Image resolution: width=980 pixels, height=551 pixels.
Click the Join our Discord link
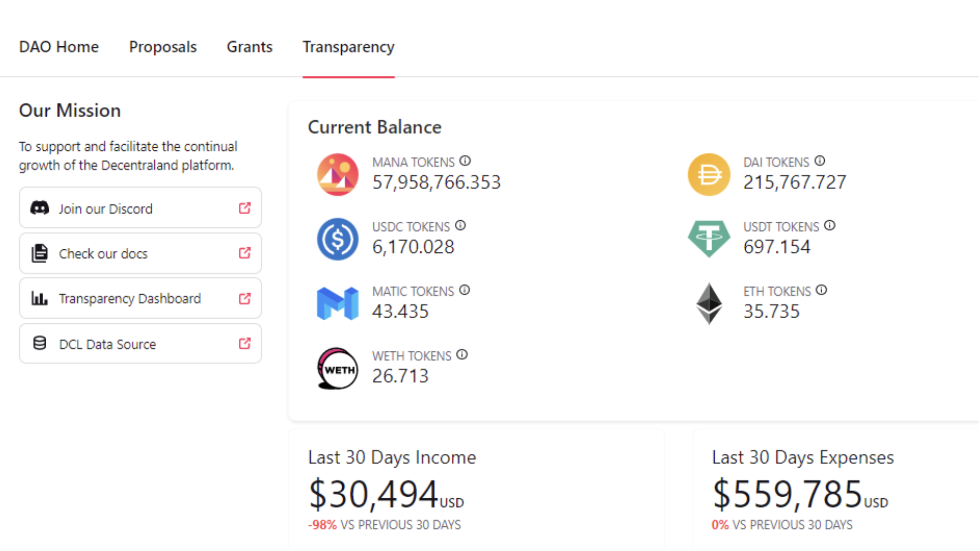(x=140, y=208)
